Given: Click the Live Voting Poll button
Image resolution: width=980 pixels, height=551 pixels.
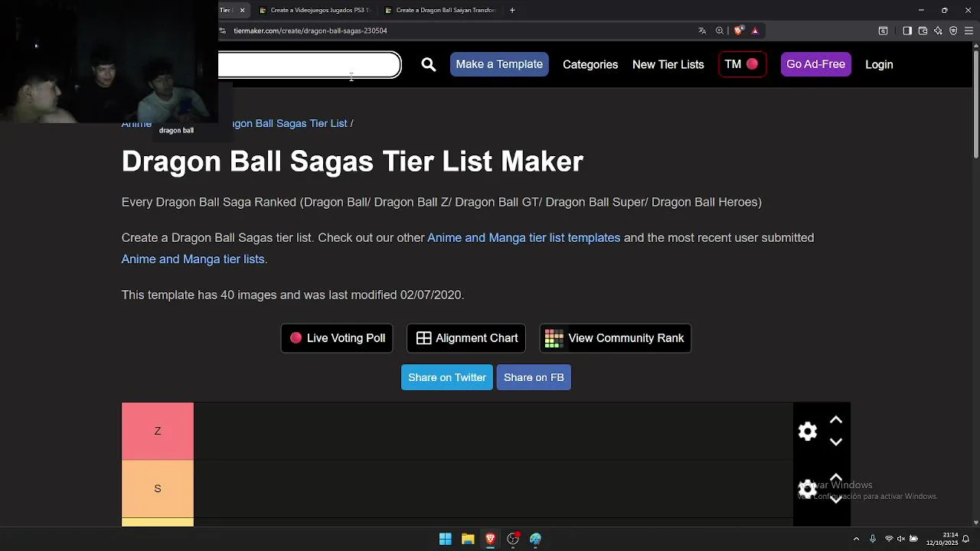Looking at the screenshot, I should [x=337, y=338].
